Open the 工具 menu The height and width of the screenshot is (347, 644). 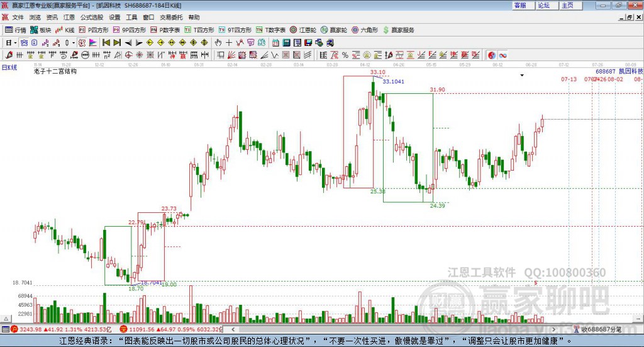click(131, 17)
